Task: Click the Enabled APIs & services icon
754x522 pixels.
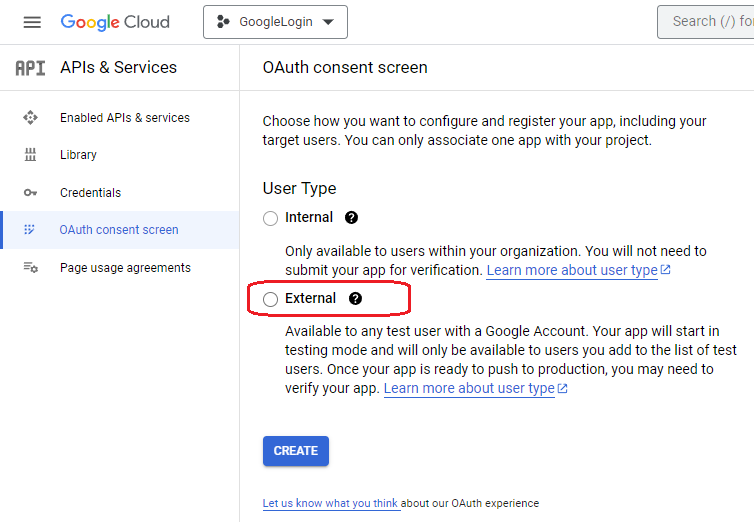Action: (x=30, y=118)
